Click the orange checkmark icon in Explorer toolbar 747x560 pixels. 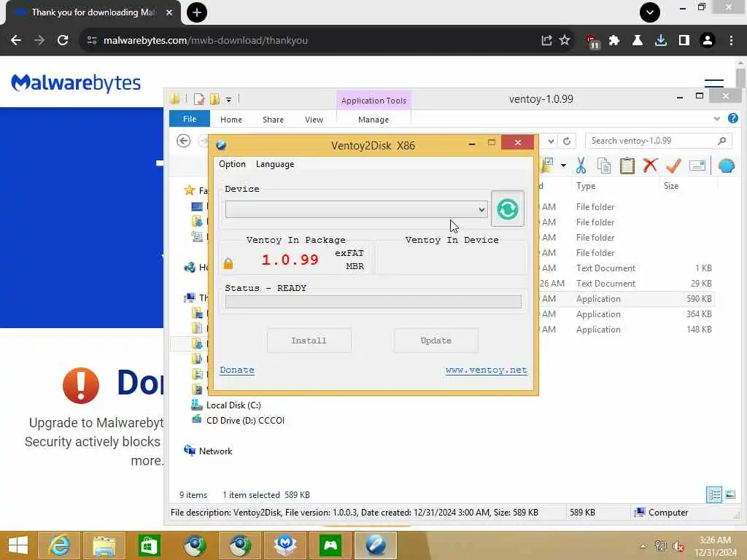coord(673,166)
